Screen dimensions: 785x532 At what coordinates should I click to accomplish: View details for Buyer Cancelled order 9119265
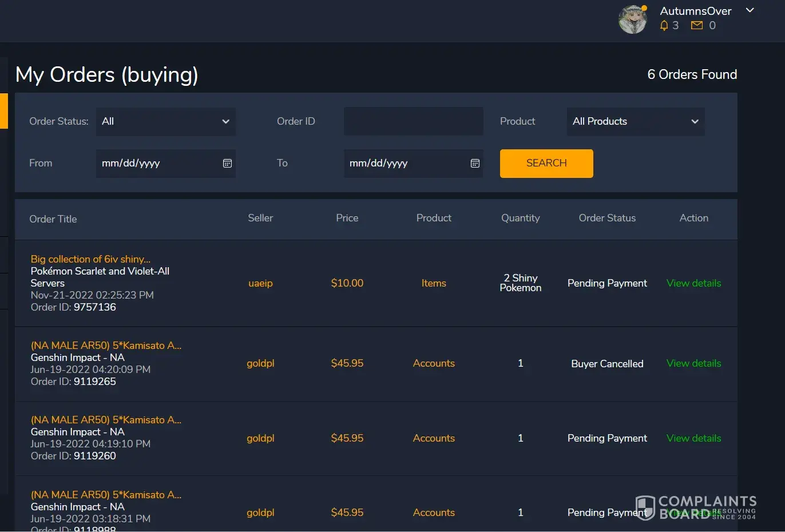[693, 363]
